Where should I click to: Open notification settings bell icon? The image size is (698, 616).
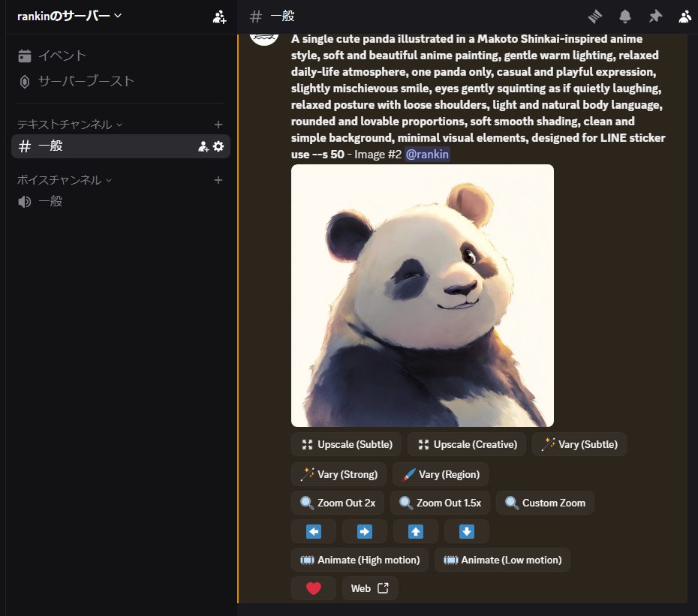point(625,17)
